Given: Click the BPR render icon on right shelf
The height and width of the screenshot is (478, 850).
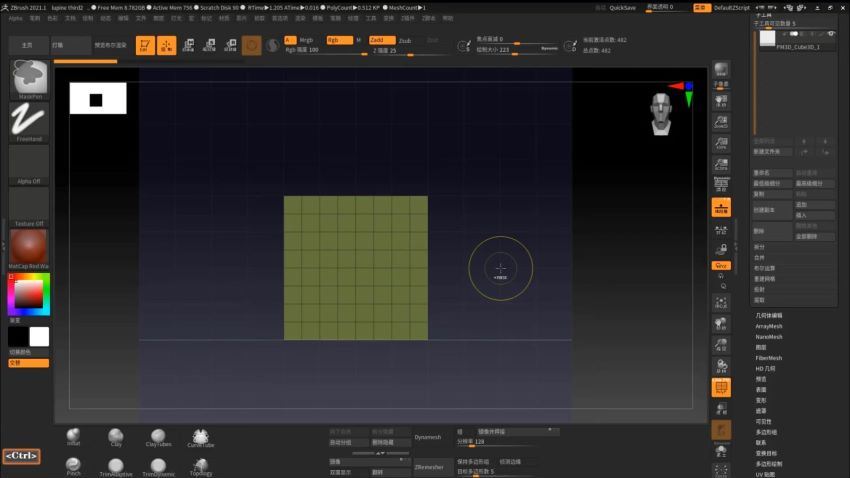Looking at the screenshot, I should click(721, 70).
